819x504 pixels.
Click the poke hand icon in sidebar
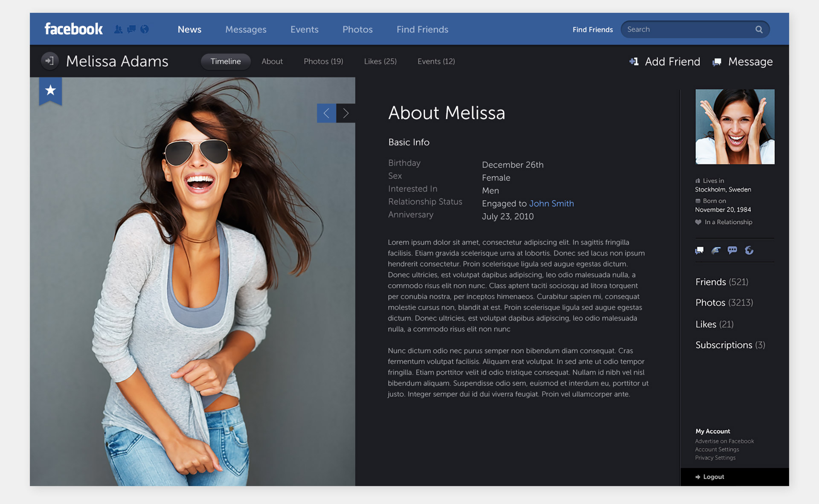click(716, 250)
